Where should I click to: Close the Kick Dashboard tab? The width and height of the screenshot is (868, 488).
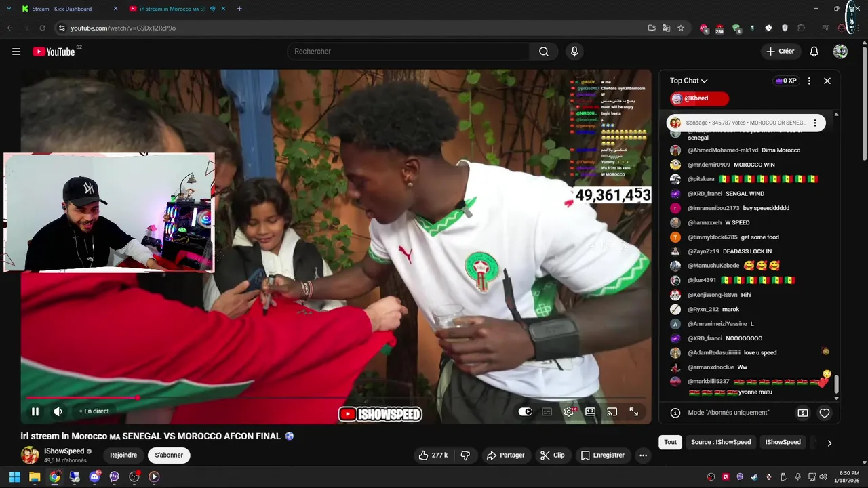115,9
